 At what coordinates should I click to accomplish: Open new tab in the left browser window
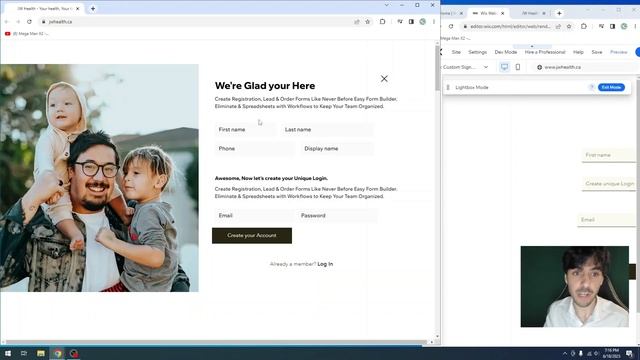click(x=93, y=8)
